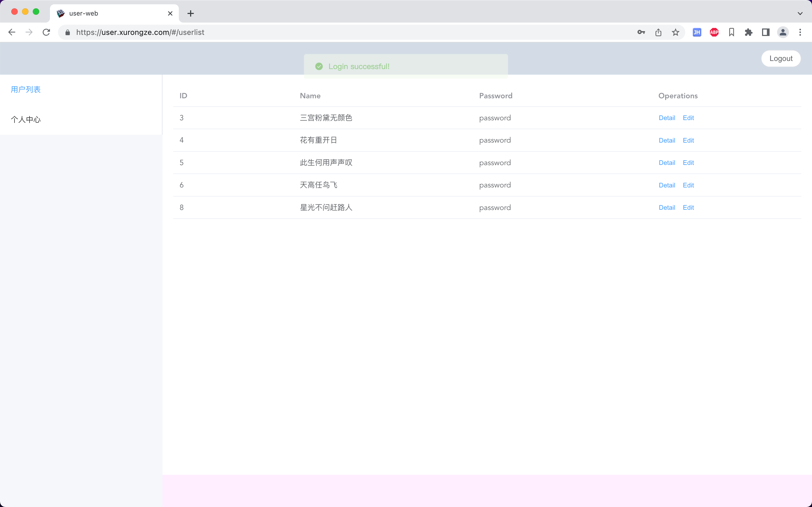Open the ABP ad blocker extension
This screenshot has height=507, width=812.
click(x=714, y=32)
